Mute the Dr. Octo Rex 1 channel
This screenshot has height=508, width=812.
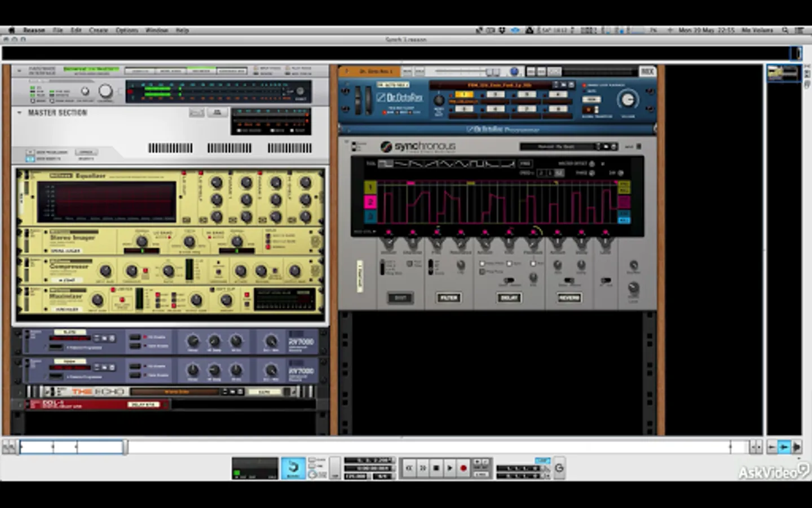tap(407, 72)
